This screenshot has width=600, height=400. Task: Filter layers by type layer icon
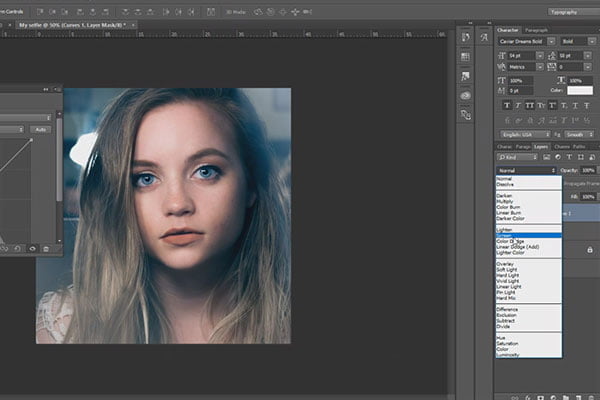[569, 157]
